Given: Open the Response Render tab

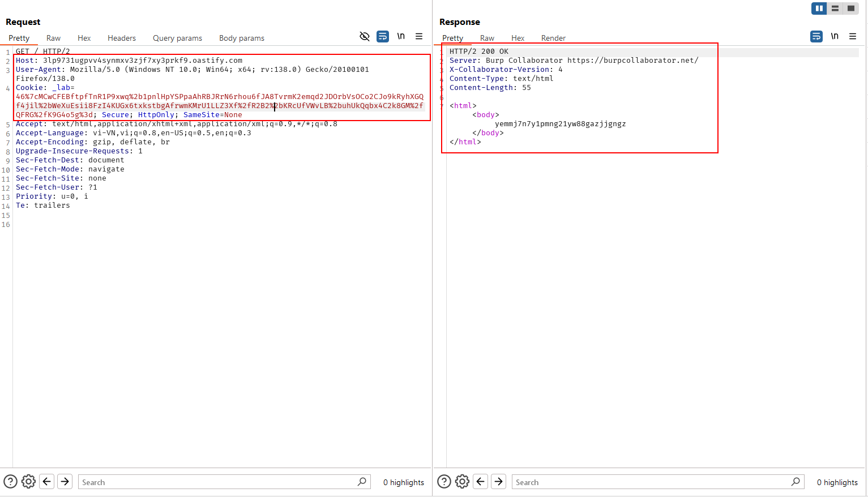Looking at the screenshot, I should click(x=554, y=38).
